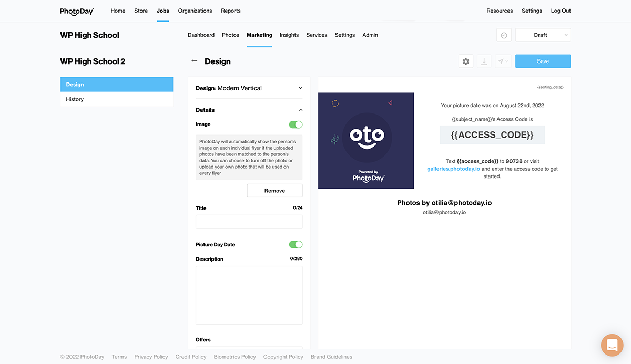Click the picture date text in preview
This screenshot has height=364, width=631.
(492, 106)
